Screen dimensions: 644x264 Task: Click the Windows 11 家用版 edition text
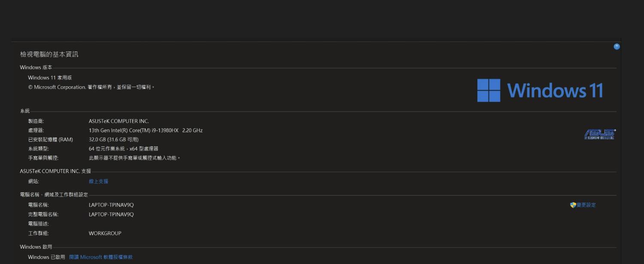[x=50, y=78]
